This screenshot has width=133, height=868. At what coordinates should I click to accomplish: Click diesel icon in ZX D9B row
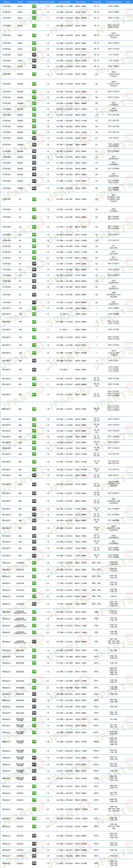[34, 295]
